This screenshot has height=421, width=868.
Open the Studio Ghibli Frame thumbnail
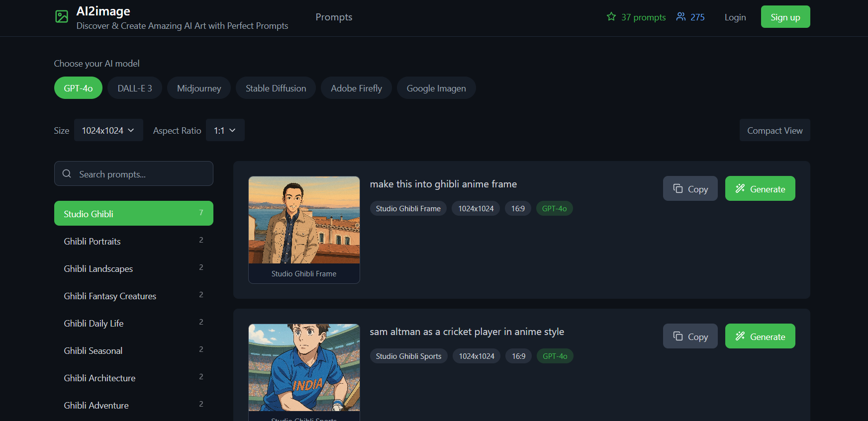(304, 220)
